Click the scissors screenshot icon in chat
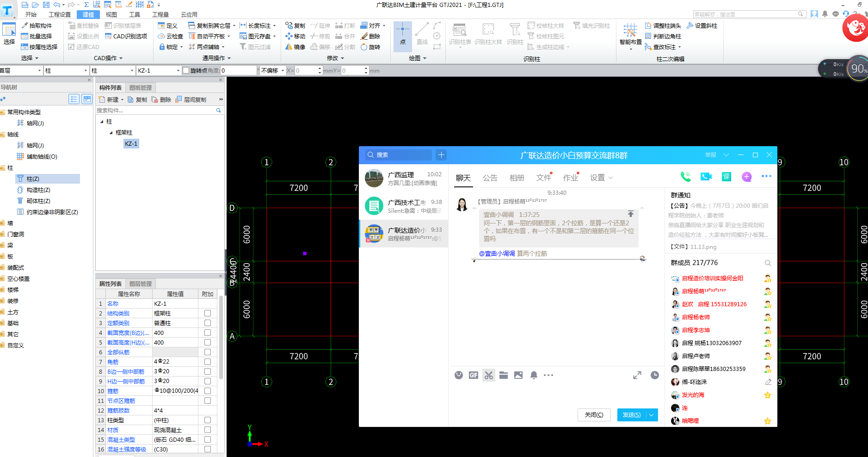 [489, 375]
